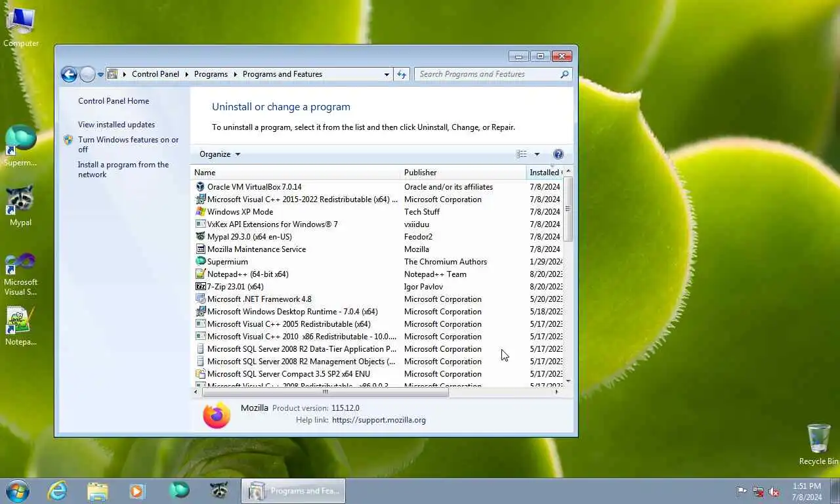This screenshot has height=504, width=840.
Task: Launch Supermium from the taskbar
Action: click(x=178, y=491)
